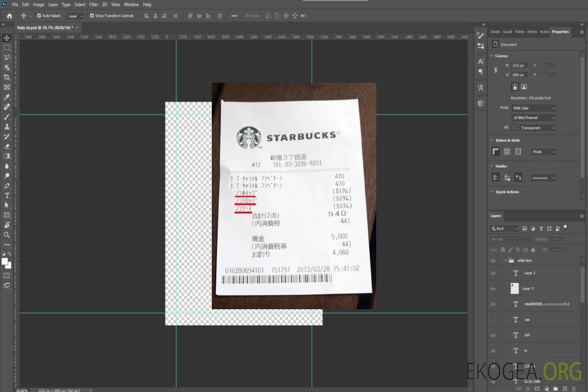Viewport: 588px width, 392px height.
Task: Select the Blur tool
Action: click(x=7, y=166)
